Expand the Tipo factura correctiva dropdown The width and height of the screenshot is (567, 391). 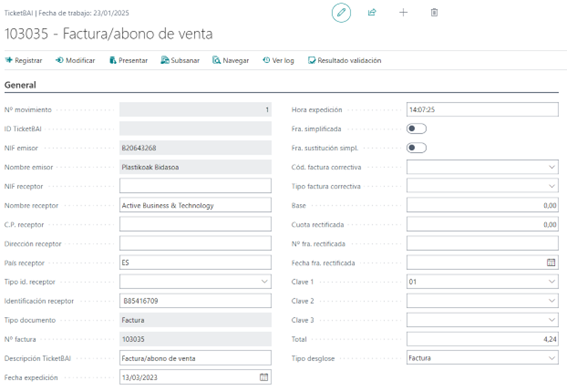tap(551, 186)
